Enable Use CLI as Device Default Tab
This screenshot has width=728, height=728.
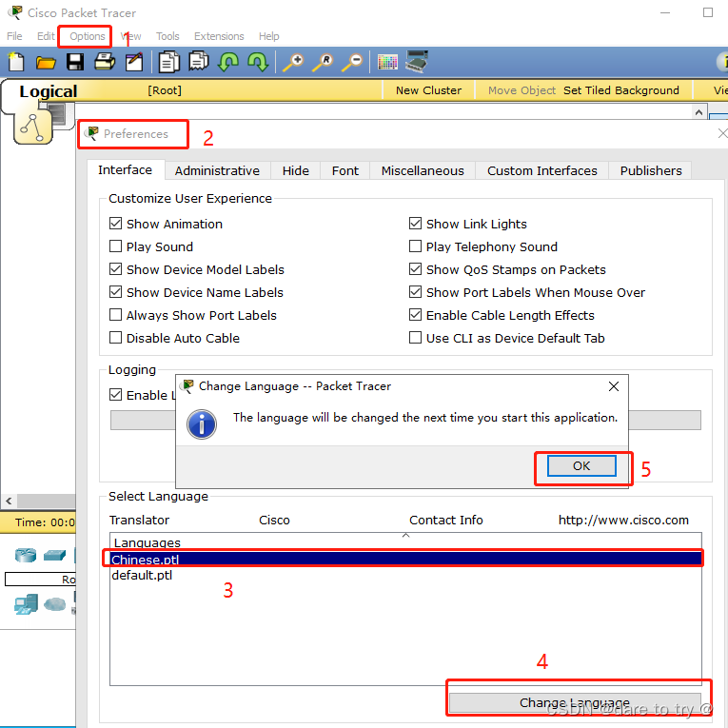(416, 338)
